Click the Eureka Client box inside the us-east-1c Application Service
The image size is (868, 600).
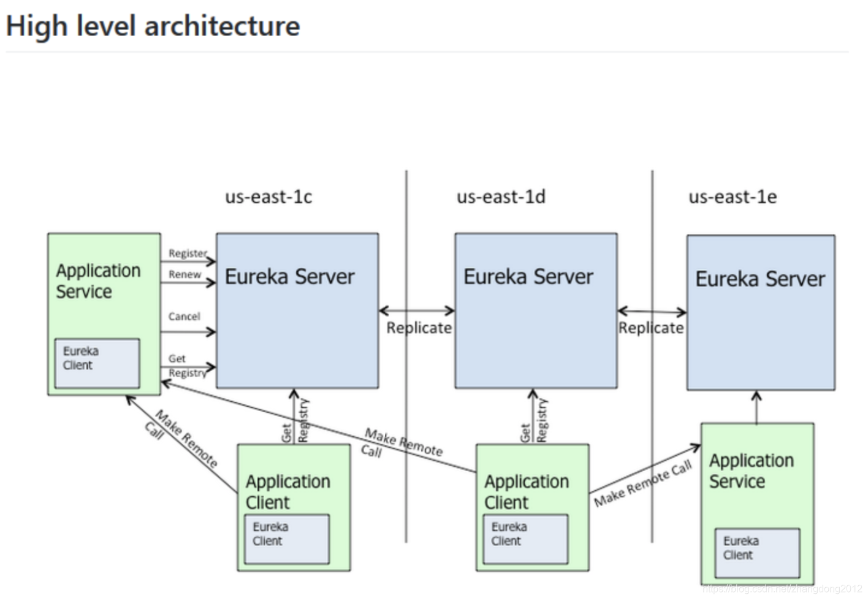click(x=97, y=363)
